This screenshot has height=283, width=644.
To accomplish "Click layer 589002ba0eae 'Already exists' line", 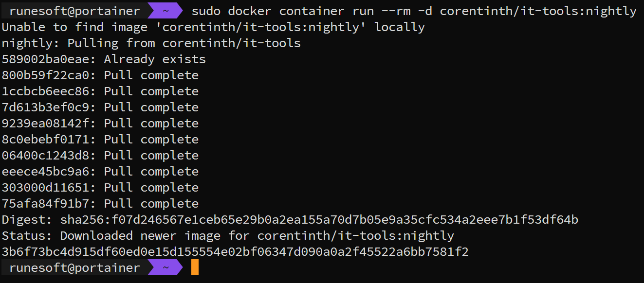I will tap(104, 59).
